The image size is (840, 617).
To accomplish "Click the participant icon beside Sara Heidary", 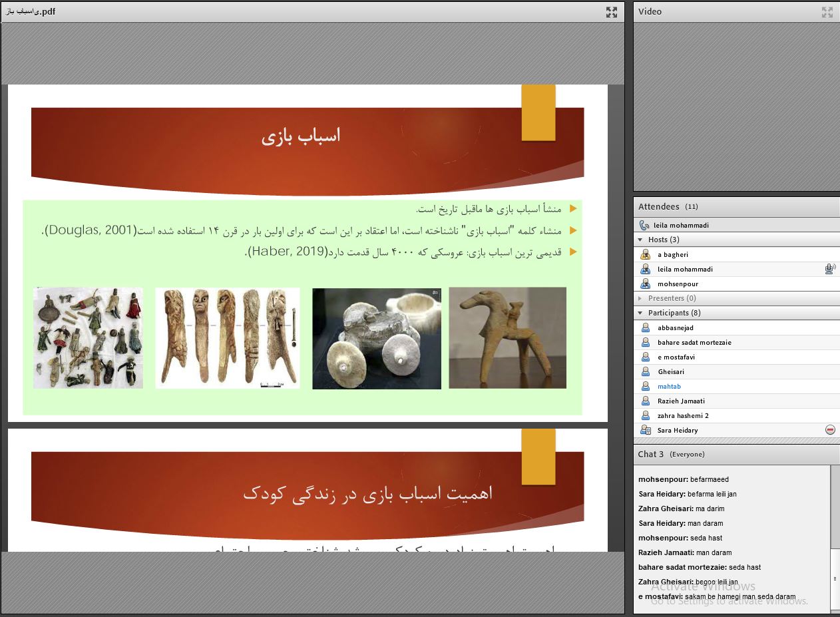I will tap(645, 431).
